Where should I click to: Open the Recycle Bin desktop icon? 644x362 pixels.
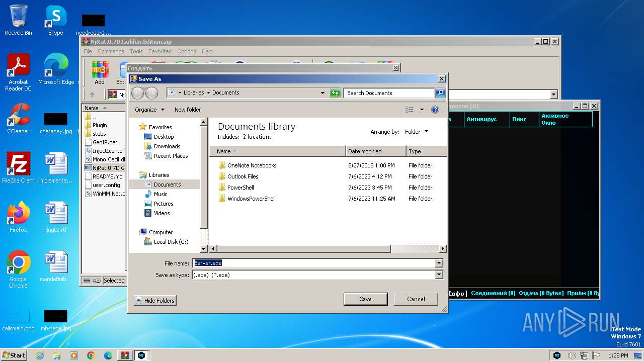pyautogui.click(x=18, y=20)
